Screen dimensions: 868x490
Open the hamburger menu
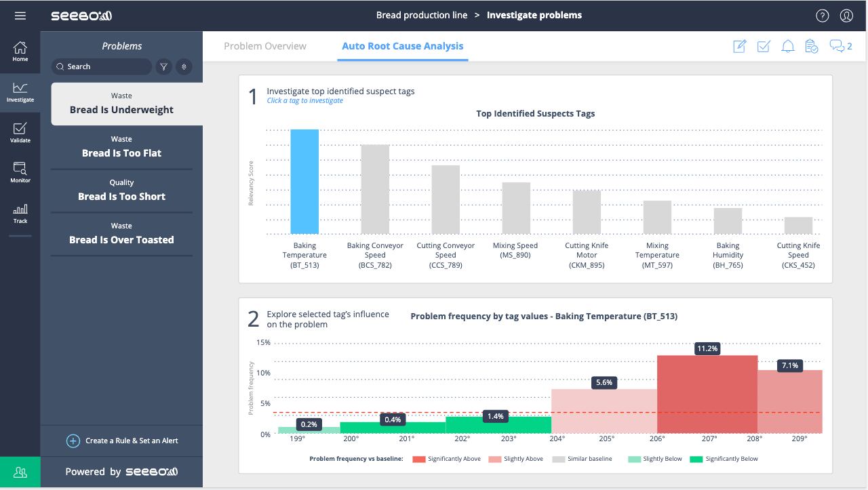(20, 16)
